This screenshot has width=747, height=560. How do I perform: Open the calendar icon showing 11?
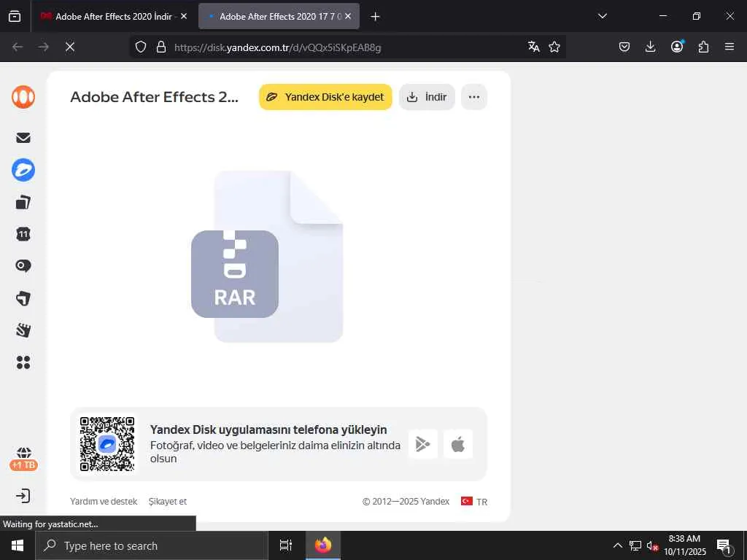[23, 234]
